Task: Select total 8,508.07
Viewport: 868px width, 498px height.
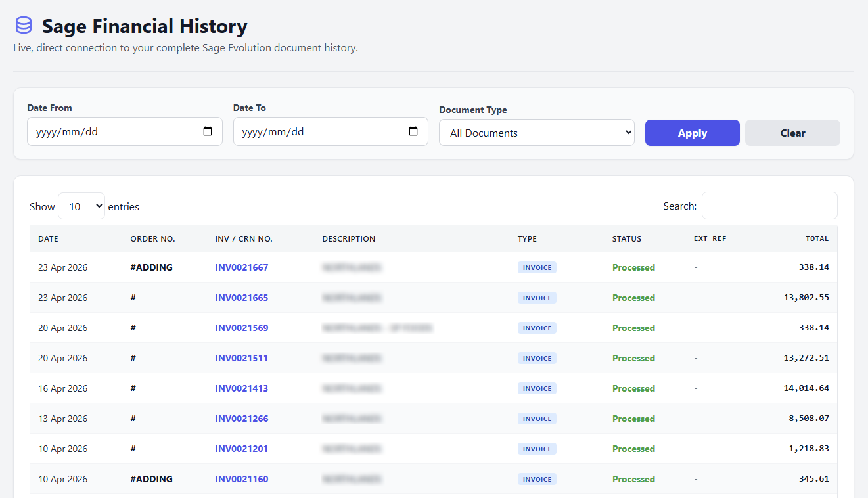Action: pos(809,419)
